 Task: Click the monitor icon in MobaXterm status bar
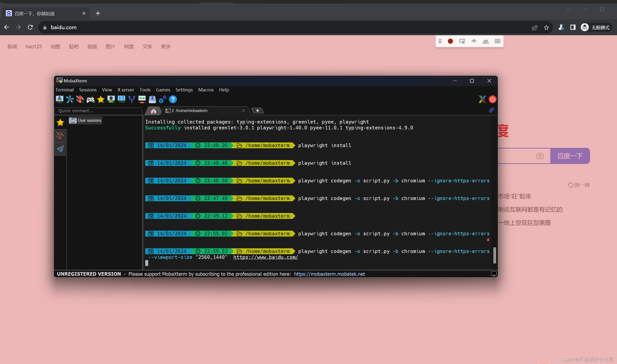[x=494, y=274]
